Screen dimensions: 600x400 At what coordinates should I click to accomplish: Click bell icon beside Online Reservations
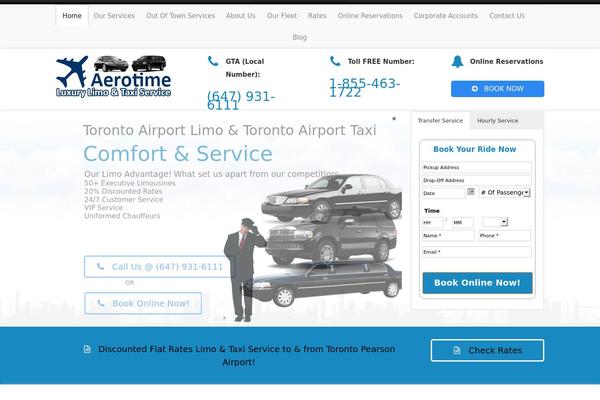click(457, 61)
